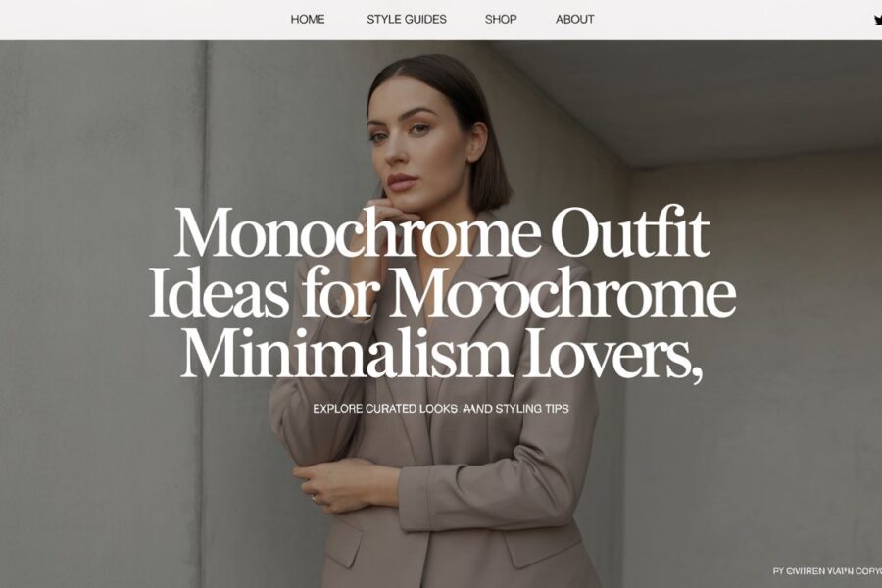The width and height of the screenshot is (882, 588).
Task: Click "STYLING TIPS" in the subtitle
Action: (532, 409)
